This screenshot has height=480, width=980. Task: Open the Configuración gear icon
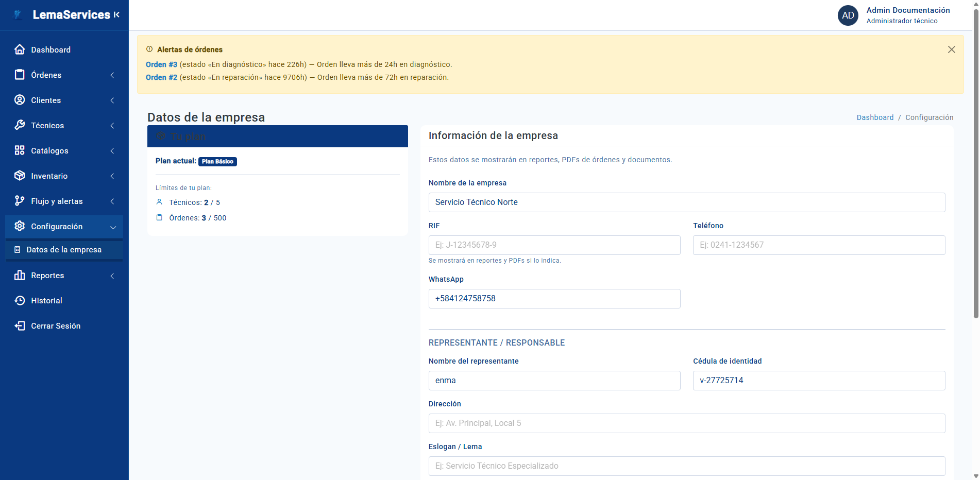(20, 226)
